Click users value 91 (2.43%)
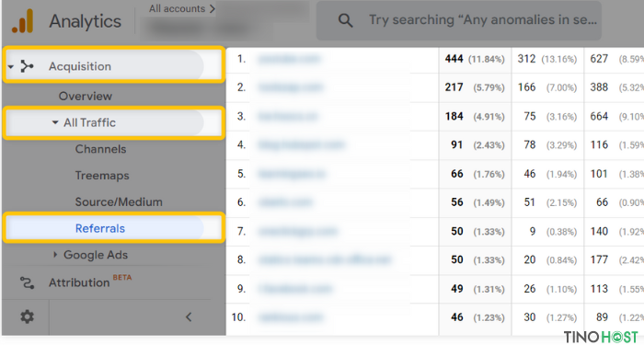The image size is (644, 345). [x=477, y=145]
